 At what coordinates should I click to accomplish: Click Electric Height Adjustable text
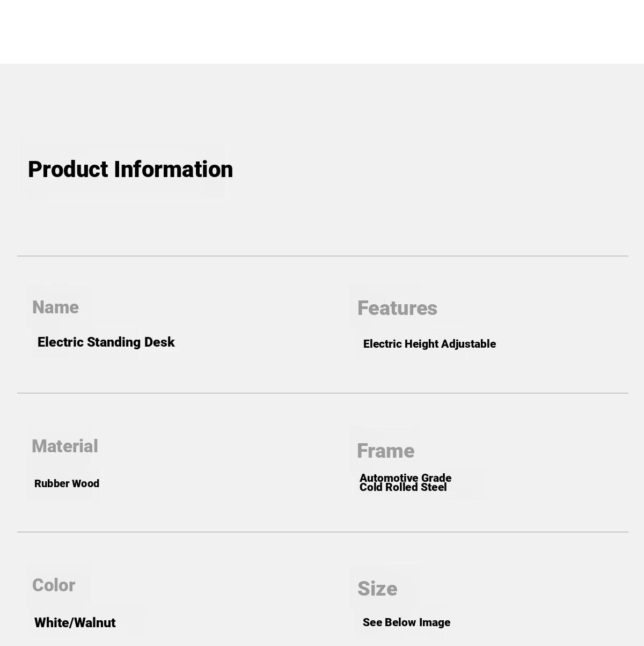pos(429,344)
